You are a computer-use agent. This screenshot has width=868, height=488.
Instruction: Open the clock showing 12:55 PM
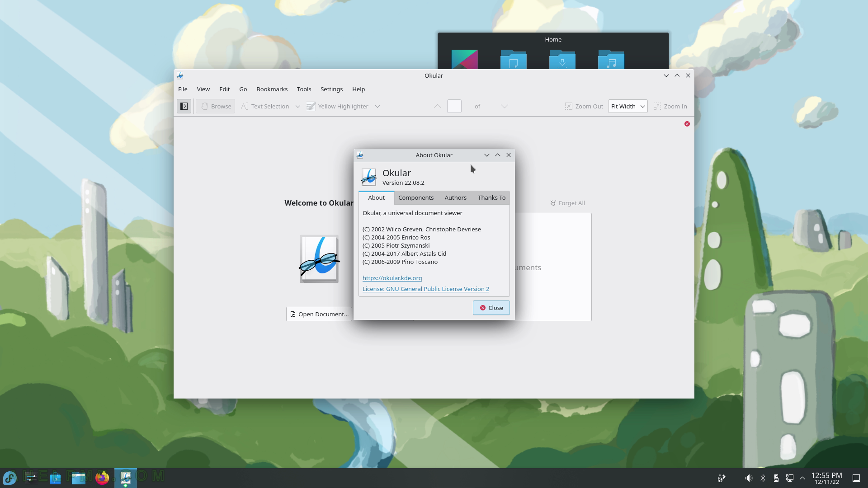(x=826, y=478)
